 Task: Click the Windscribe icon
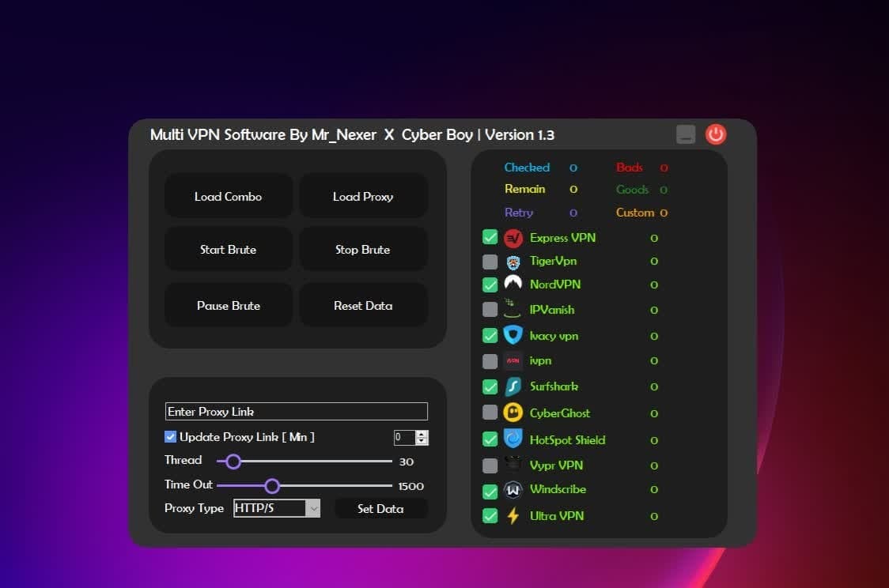(513, 490)
